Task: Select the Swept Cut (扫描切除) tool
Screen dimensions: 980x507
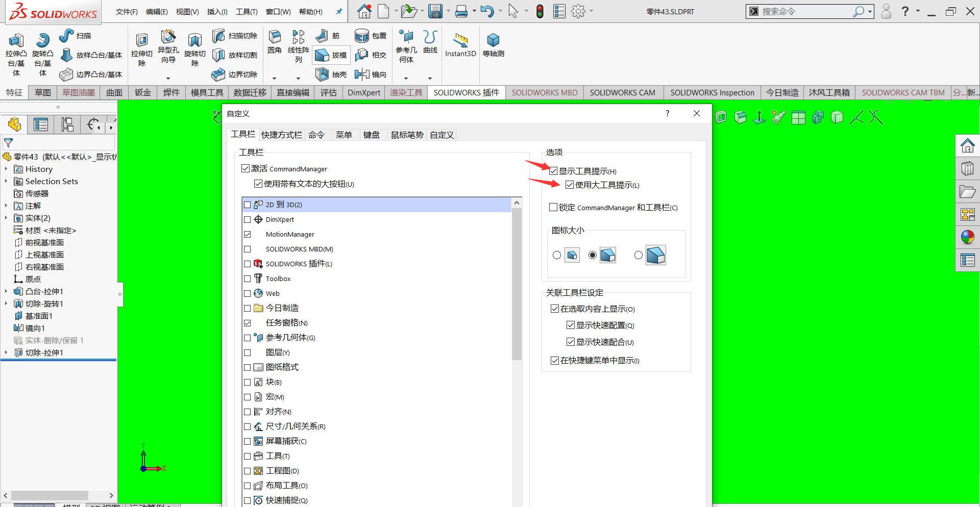Action: pyautogui.click(x=235, y=36)
